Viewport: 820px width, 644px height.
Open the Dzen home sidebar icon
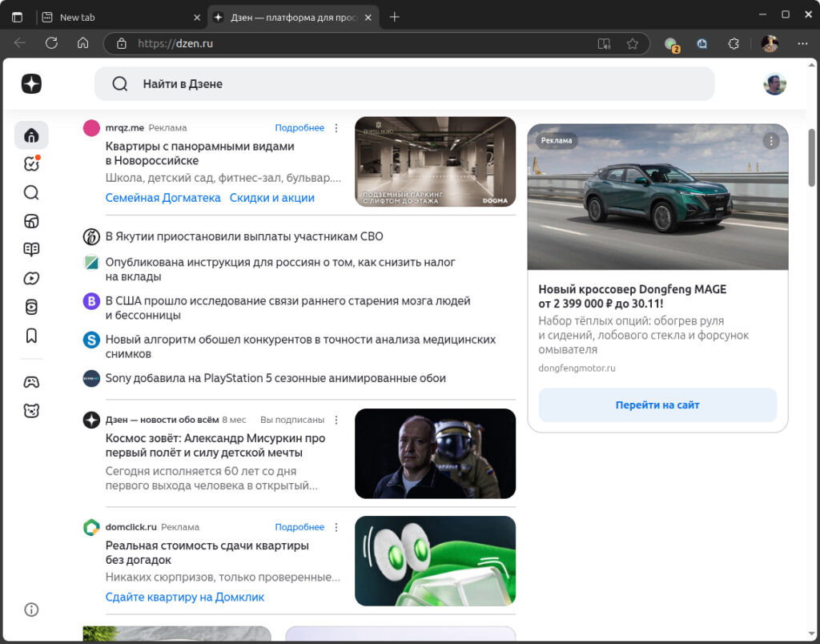(x=31, y=135)
